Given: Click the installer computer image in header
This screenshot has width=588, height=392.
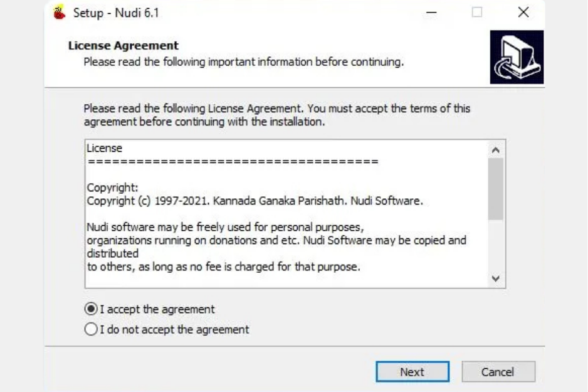Looking at the screenshot, I should pos(517,57).
